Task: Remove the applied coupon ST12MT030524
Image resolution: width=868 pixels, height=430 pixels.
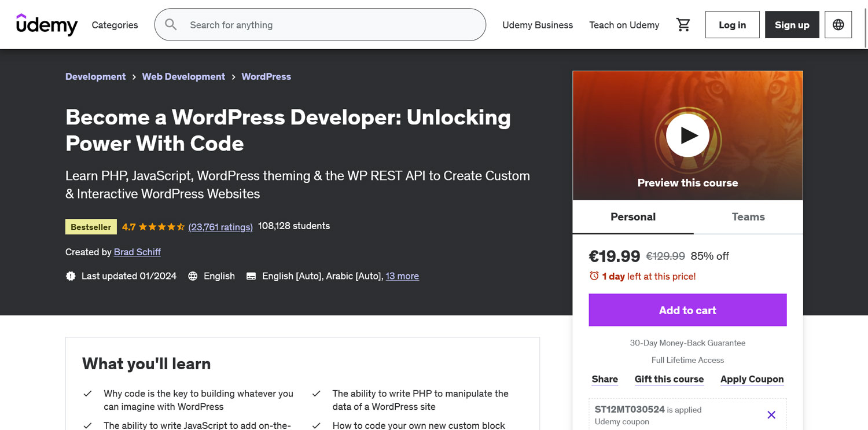Action: 771,414
